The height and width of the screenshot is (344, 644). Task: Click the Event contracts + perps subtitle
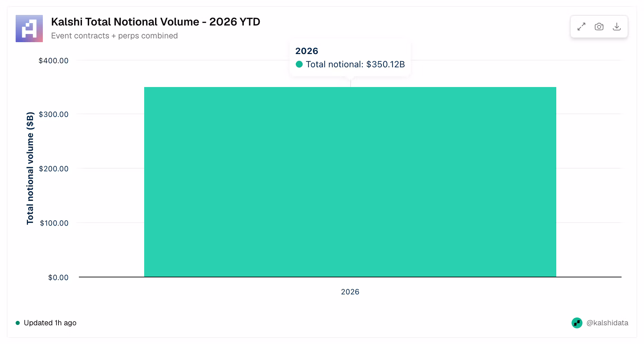pyautogui.click(x=115, y=36)
